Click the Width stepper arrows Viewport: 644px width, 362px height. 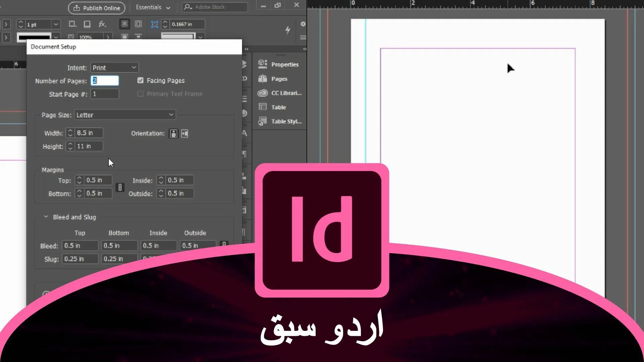(x=70, y=133)
